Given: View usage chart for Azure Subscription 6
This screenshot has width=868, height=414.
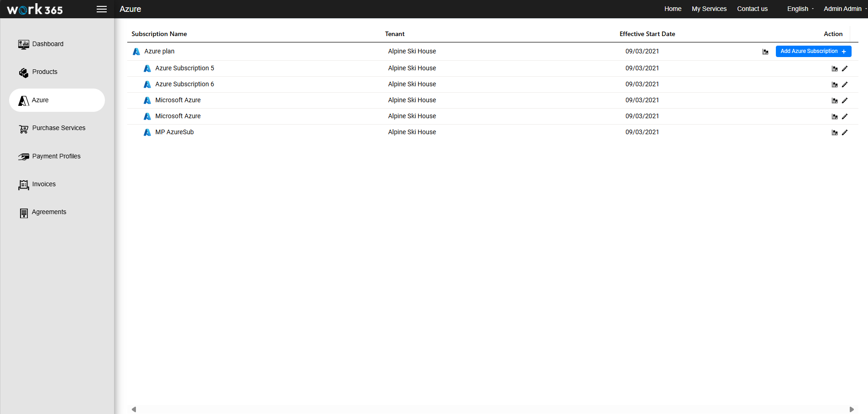Looking at the screenshot, I should pos(835,84).
